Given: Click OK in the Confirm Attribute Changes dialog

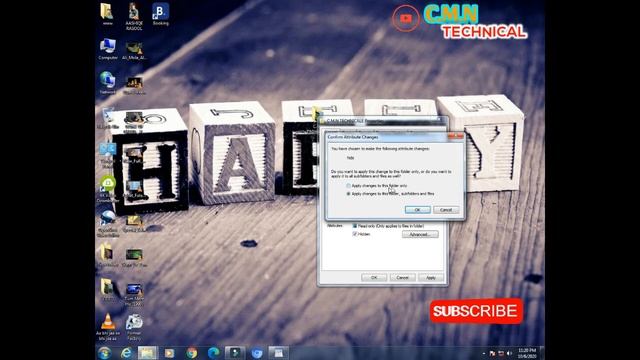Looking at the screenshot, I should pos(418,210).
